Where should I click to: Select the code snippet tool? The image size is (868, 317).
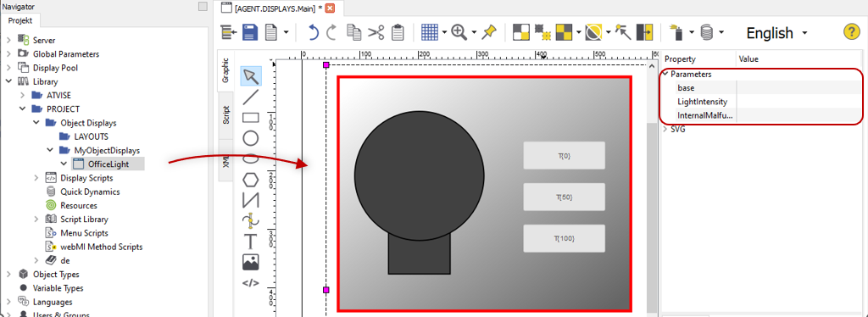click(x=251, y=283)
